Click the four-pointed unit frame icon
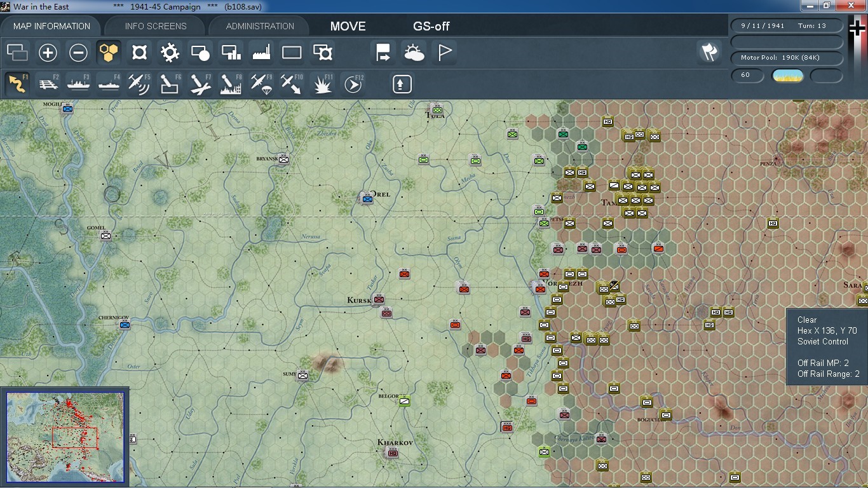The height and width of the screenshot is (488, 868). (139, 53)
